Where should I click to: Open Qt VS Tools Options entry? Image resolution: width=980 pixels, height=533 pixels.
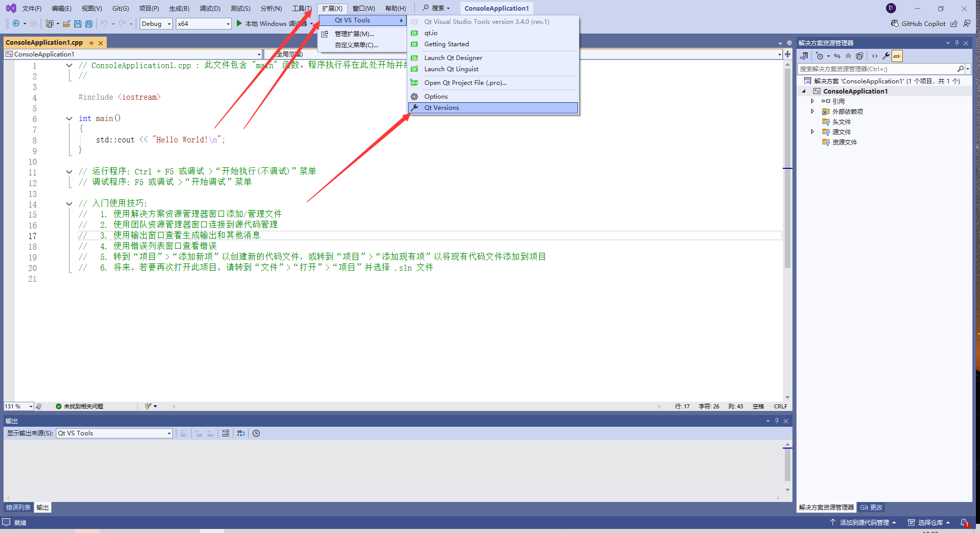(493, 97)
